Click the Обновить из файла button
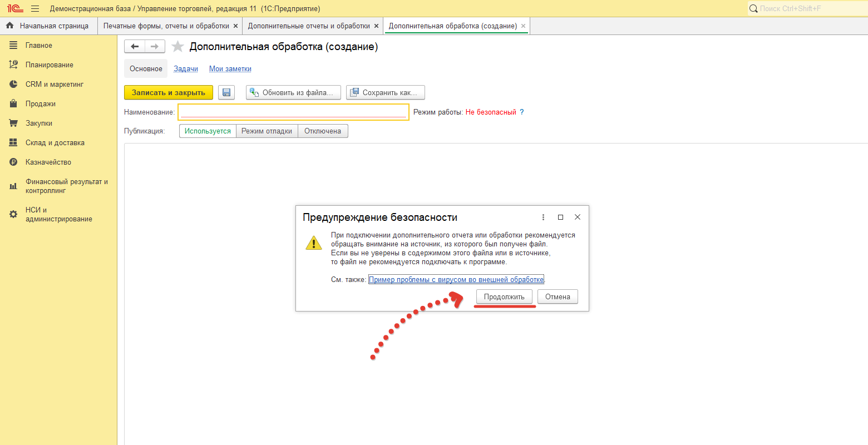Viewport: 868px width, 445px height. [x=293, y=92]
